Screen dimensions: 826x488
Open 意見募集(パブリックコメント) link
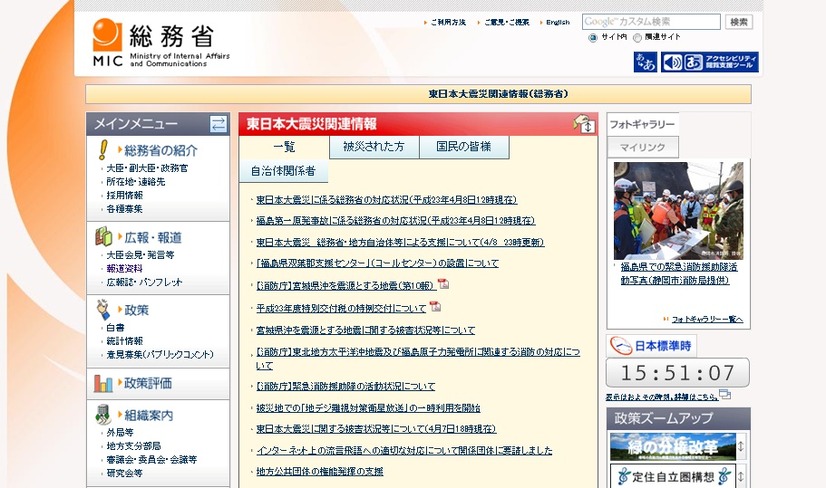click(x=160, y=355)
